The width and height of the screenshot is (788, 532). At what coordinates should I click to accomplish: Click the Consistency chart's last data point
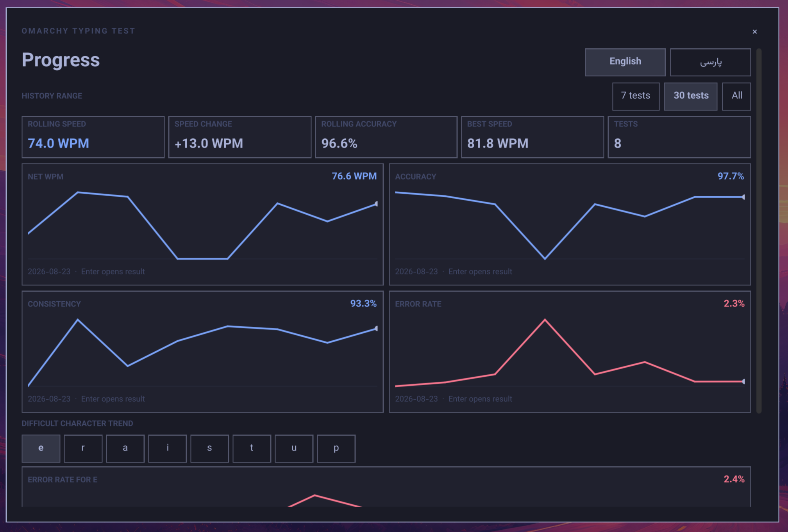pyautogui.click(x=377, y=329)
